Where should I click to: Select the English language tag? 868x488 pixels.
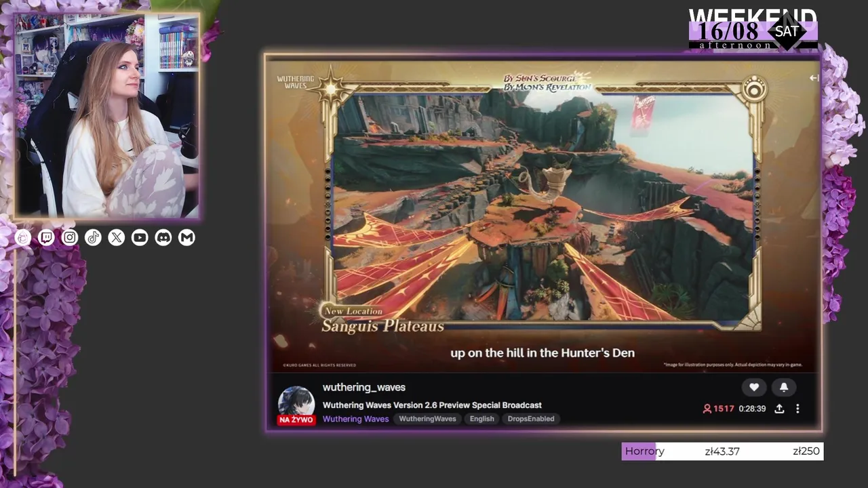482,419
